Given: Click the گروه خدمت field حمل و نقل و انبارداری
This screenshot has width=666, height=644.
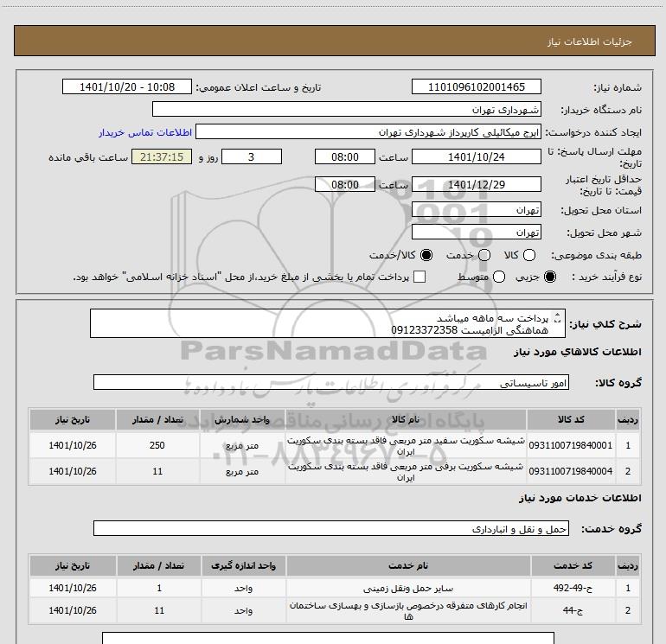Looking at the screenshot, I should point(331,528).
